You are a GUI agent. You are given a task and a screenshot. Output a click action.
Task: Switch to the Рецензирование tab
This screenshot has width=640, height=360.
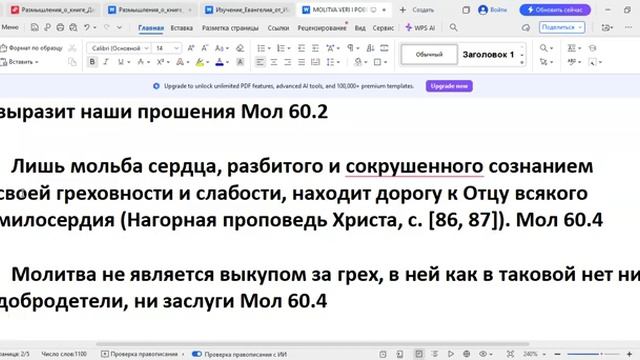322,28
